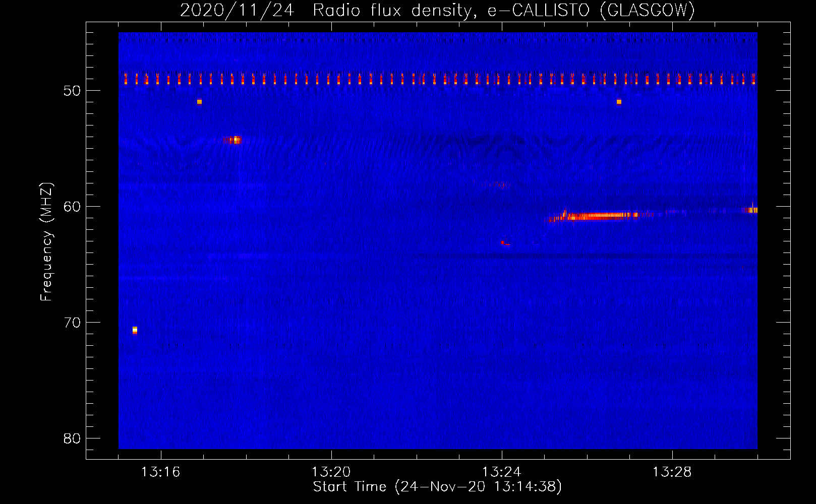Click the plot title mentioning e-CALLISTO (GLASGOW)
816x504 pixels.
[437, 10]
